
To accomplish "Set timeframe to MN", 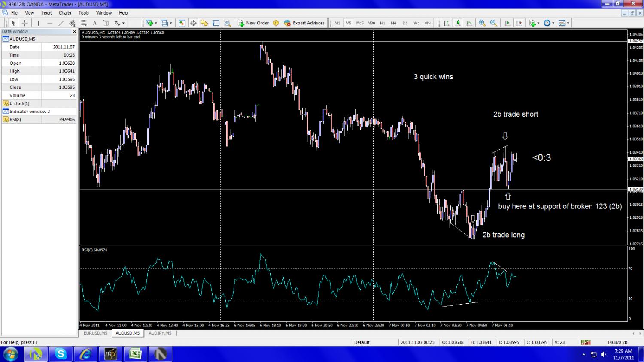I will 427,23.
